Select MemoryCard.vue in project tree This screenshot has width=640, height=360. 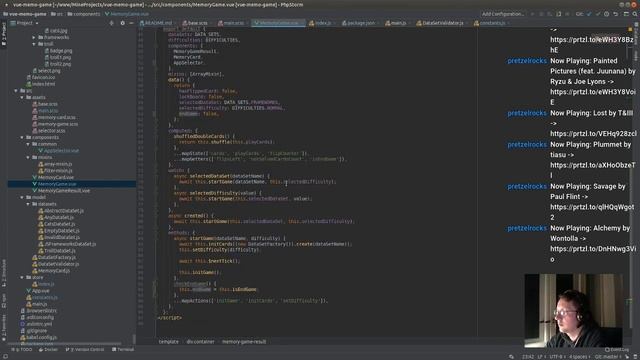tap(53, 178)
